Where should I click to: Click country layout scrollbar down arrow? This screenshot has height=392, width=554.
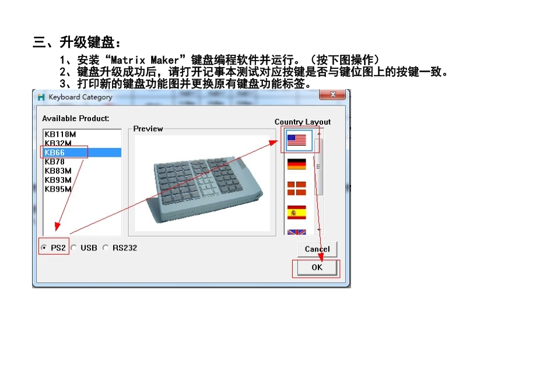[319, 230]
